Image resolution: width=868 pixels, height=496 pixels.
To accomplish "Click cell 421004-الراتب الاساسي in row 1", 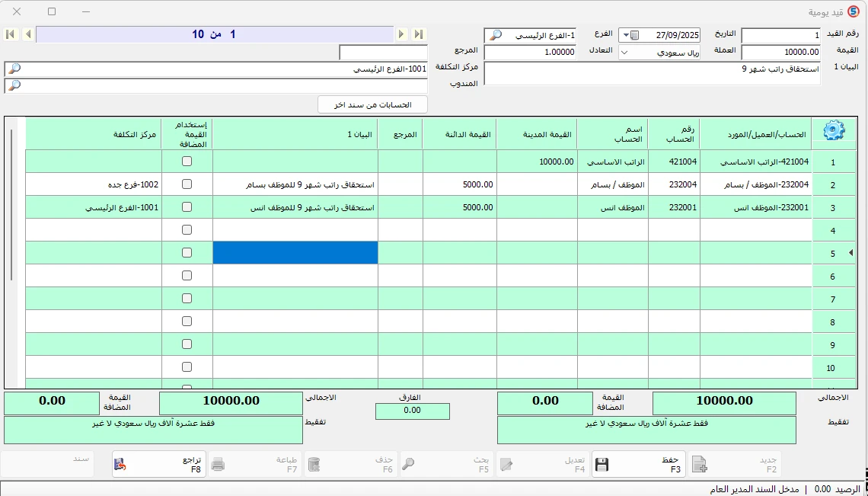I will tap(756, 162).
